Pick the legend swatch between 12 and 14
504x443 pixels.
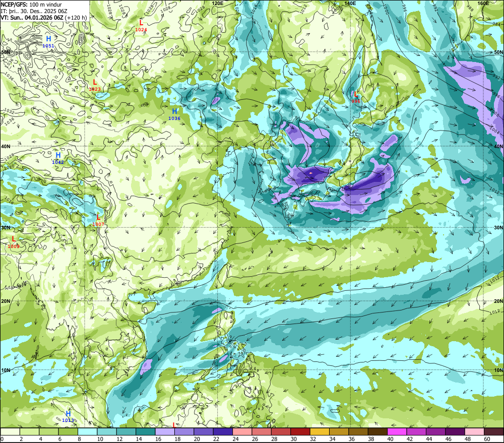tap(126, 431)
